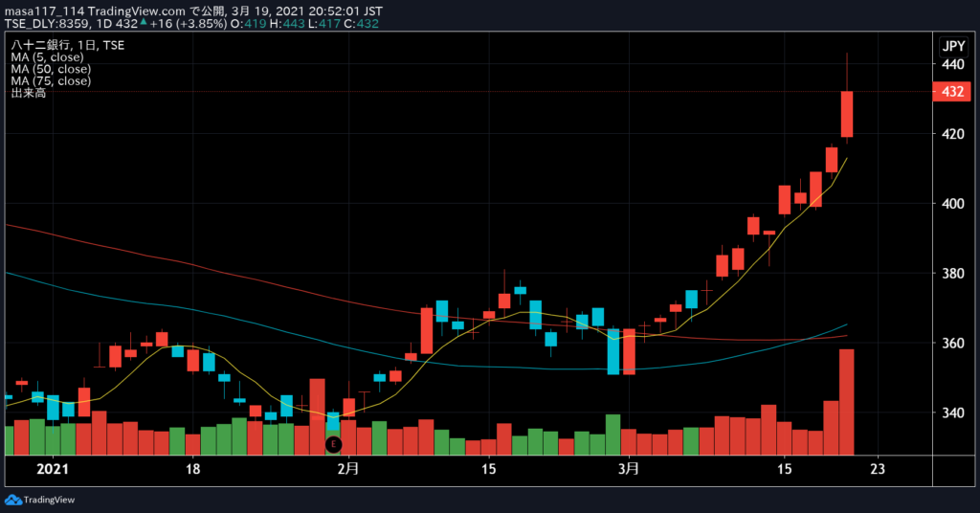Click the 440 price axis label

point(952,64)
